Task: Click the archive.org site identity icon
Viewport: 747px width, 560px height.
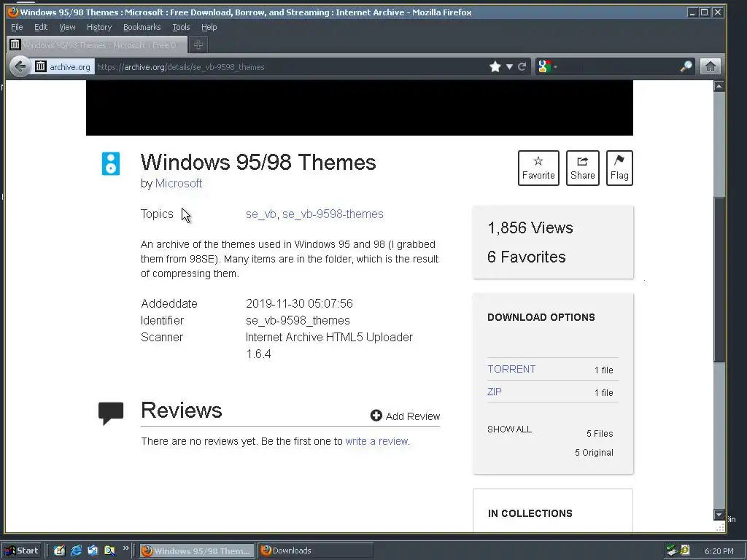Action: pyautogui.click(x=63, y=66)
